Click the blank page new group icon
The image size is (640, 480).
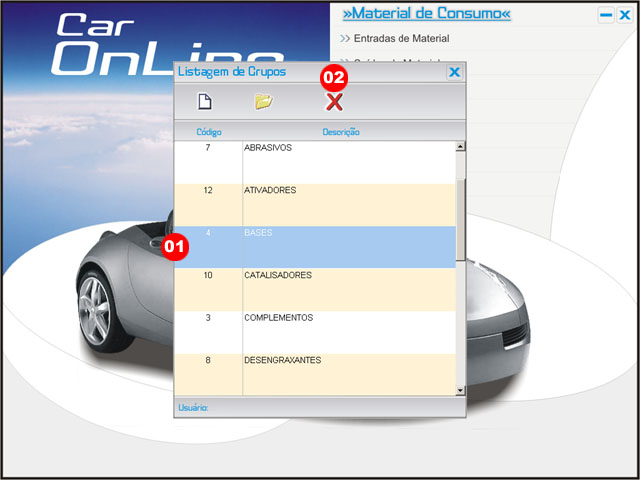[x=204, y=101]
